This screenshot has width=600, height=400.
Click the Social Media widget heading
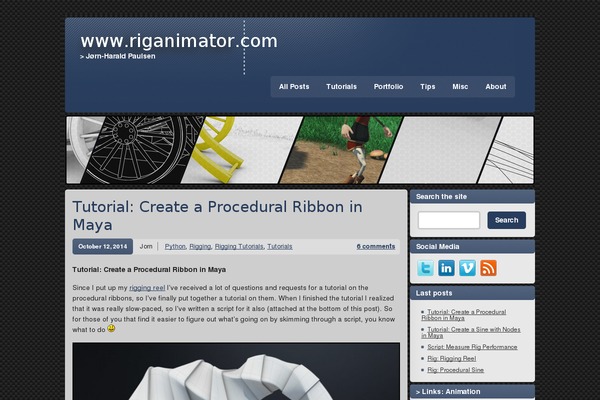click(x=437, y=247)
